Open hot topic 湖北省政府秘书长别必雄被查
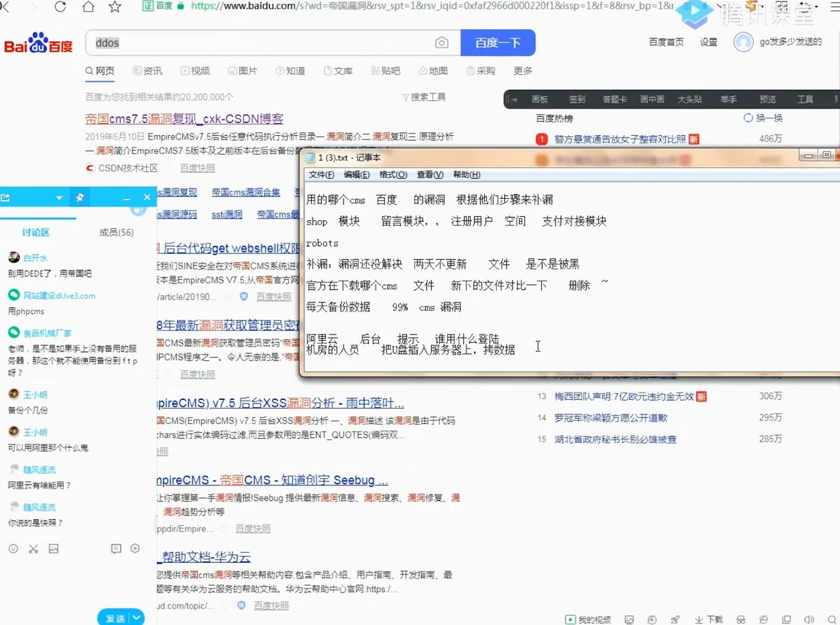The image size is (840, 625). click(615, 439)
